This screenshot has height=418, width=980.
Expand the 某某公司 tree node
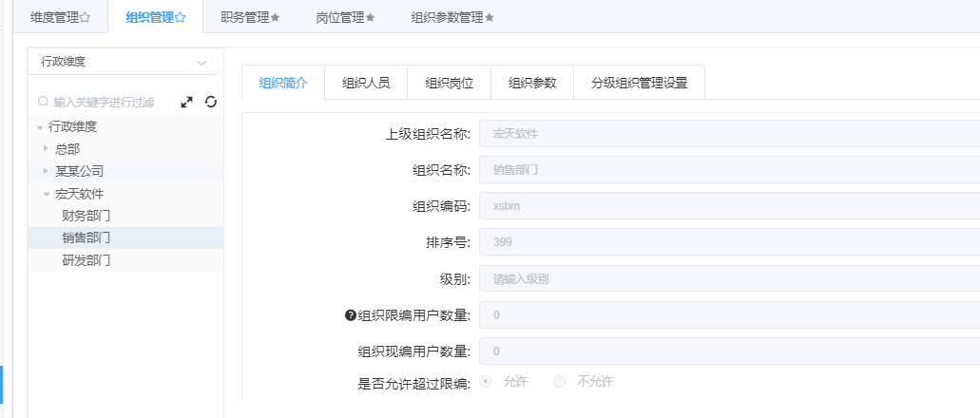point(45,171)
